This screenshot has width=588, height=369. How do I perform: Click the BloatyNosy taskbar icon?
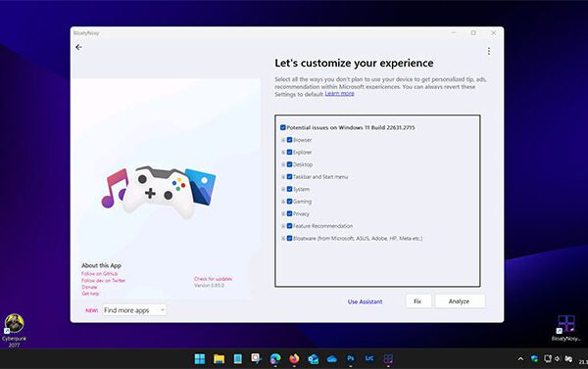click(x=388, y=359)
